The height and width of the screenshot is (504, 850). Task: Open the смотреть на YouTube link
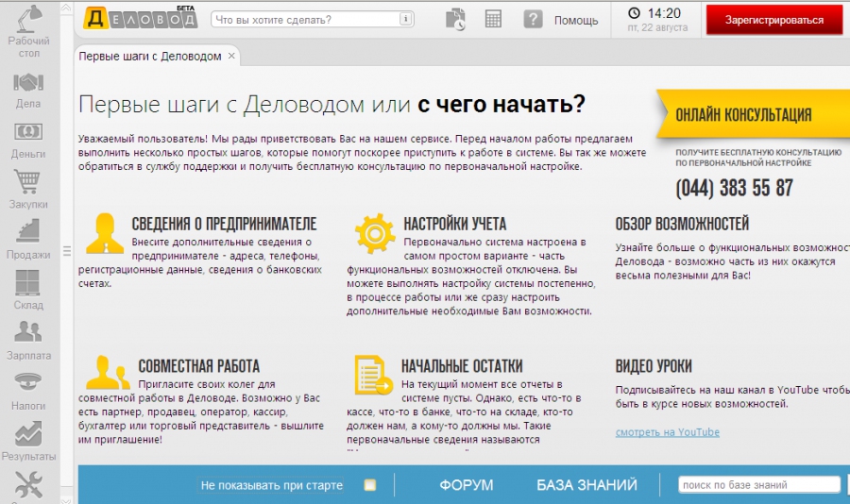[668, 432]
